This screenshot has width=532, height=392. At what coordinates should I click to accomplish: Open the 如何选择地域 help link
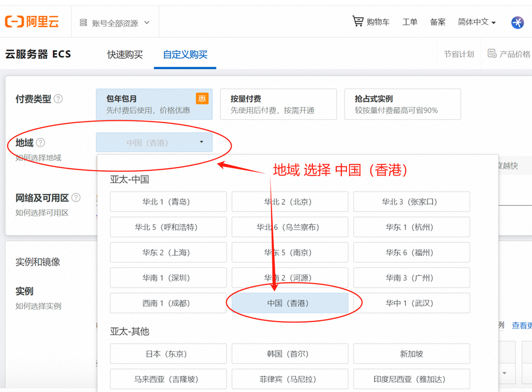[38, 157]
